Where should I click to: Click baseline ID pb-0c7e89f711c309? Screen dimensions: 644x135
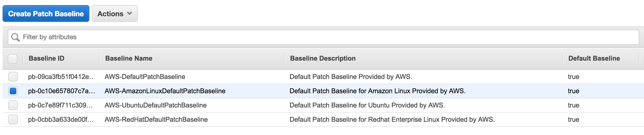point(60,105)
